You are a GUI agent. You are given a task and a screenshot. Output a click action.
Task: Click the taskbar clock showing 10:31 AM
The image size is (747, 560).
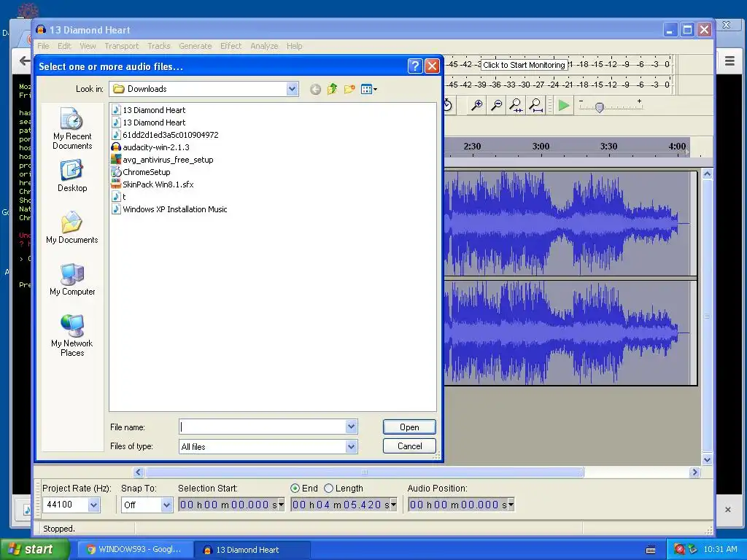720,550
